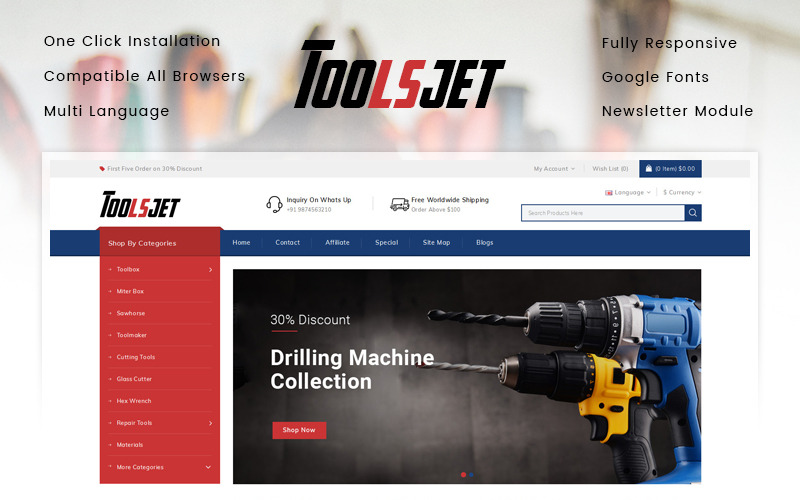Click the 30% Discount banner text
The image size is (800, 500).
pos(310,320)
